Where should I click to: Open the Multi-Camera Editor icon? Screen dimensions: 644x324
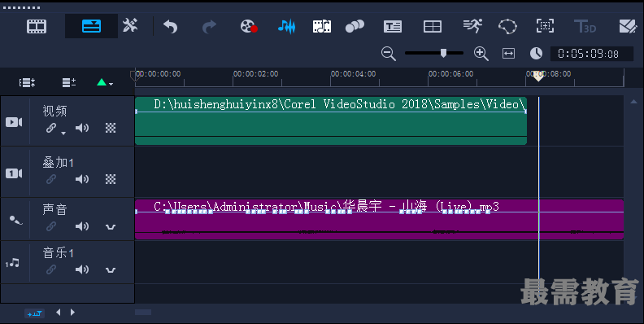click(507, 26)
